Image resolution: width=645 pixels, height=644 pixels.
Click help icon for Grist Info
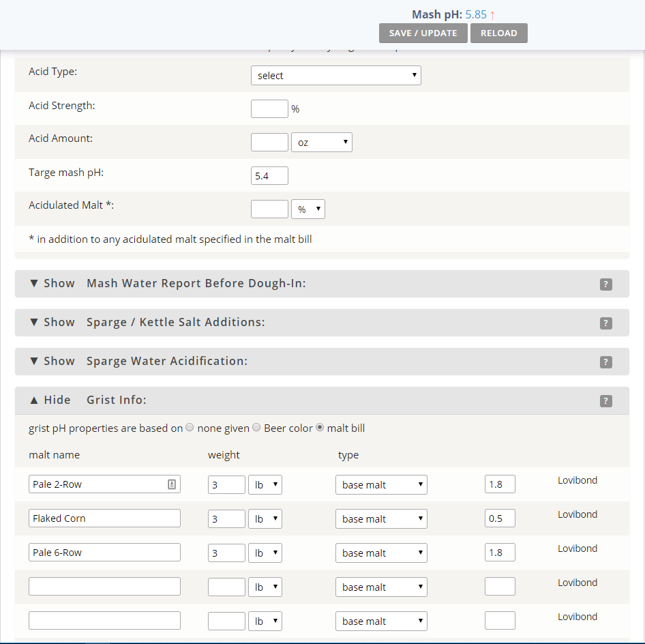coord(605,401)
